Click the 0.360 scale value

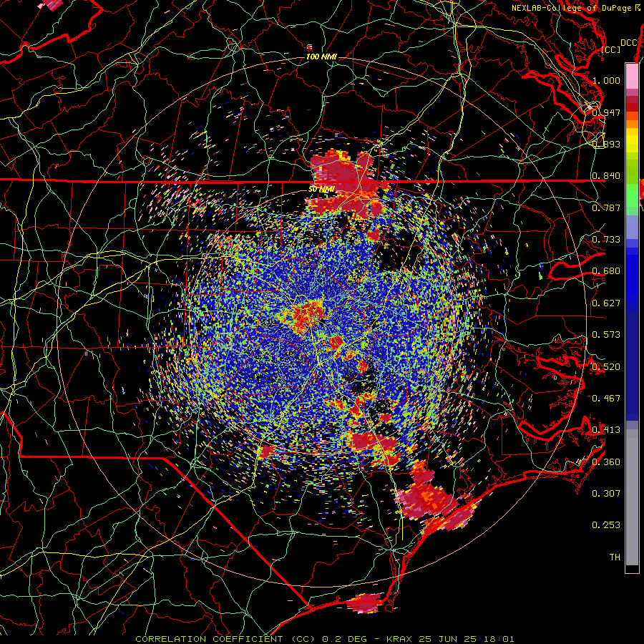(x=606, y=462)
